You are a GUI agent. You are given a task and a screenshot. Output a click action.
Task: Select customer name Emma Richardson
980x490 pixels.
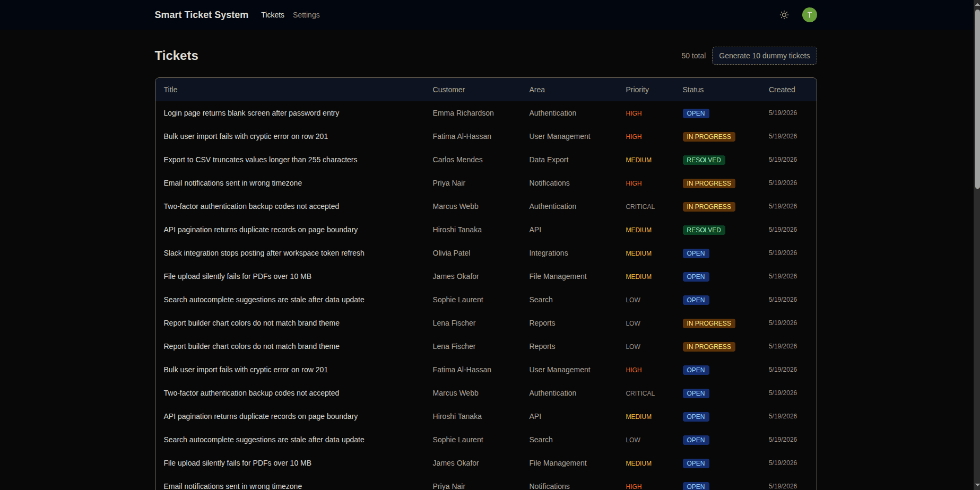[x=463, y=113]
